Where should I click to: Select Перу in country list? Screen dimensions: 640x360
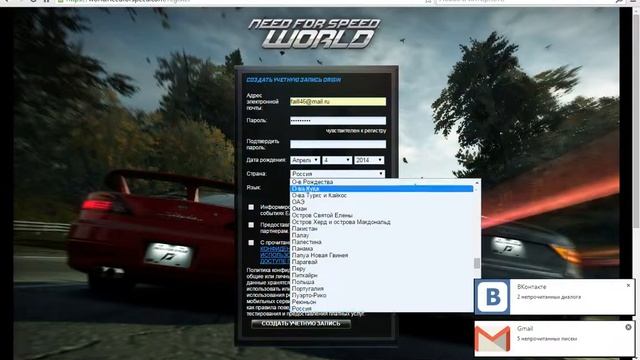pos(382,269)
